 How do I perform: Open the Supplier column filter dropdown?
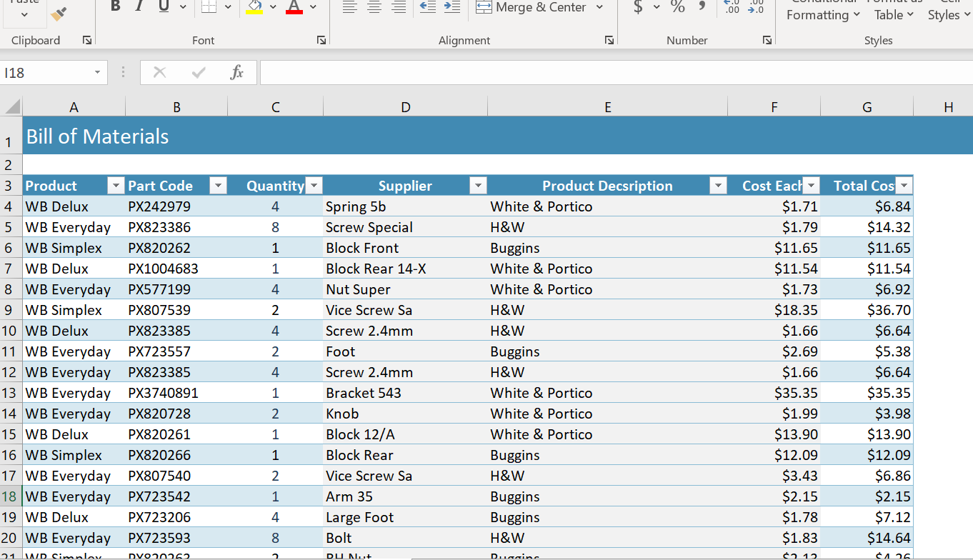click(478, 185)
